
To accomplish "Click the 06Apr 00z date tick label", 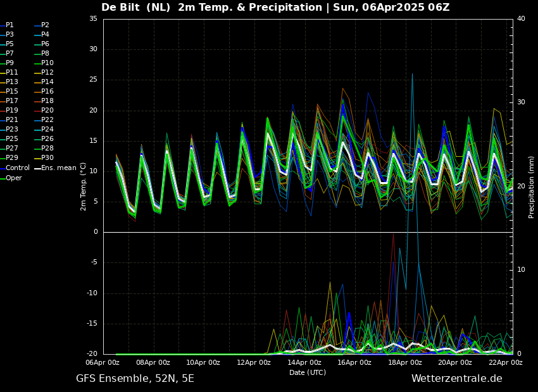I will [103, 363].
